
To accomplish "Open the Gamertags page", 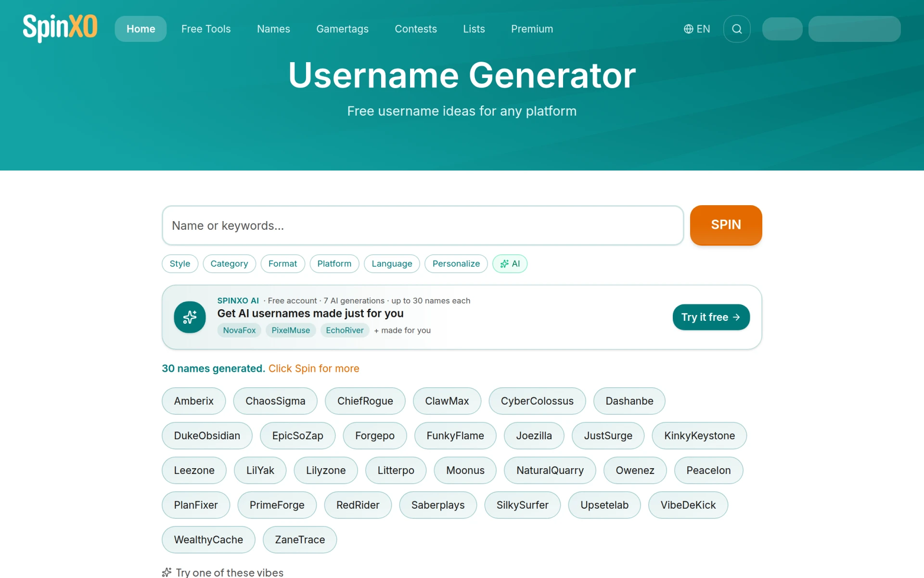I will point(342,29).
